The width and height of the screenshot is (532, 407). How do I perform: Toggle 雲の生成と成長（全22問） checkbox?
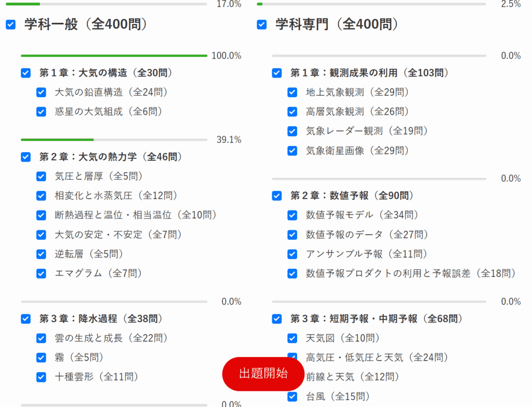[42, 338]
